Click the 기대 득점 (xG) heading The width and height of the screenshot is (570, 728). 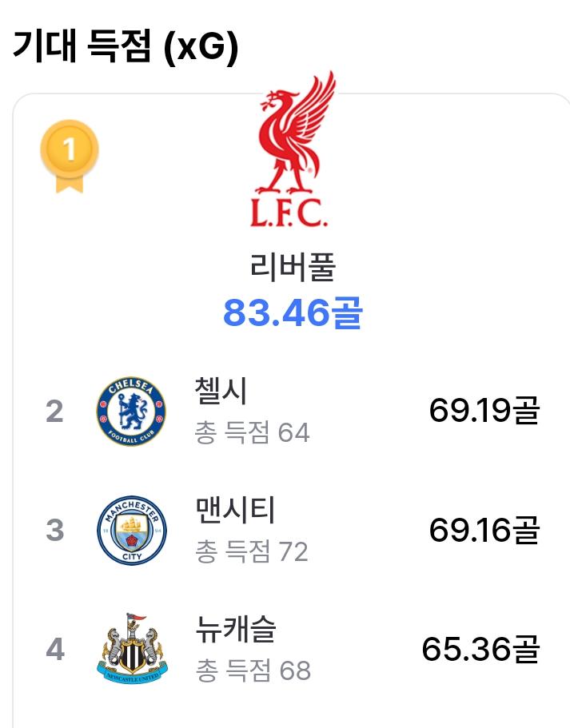[126, 46]
